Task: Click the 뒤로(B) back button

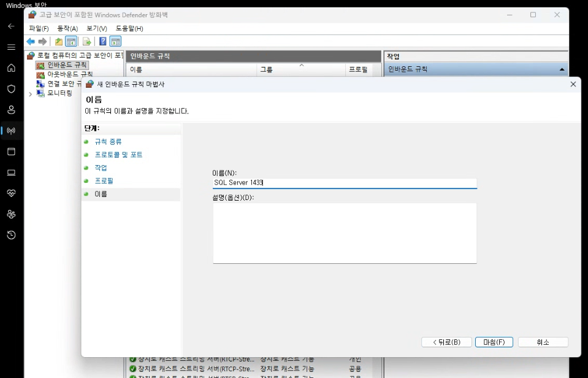Action: pyautogui.click(x=446, y=342)
